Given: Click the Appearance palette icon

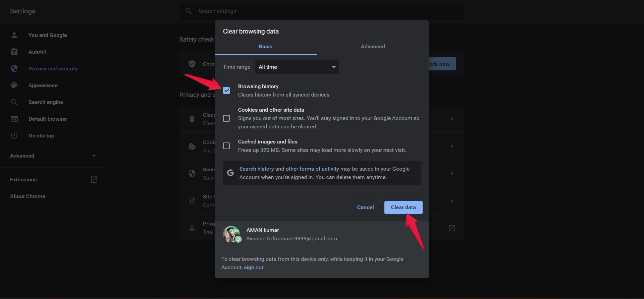Looking at the screenshot, I should tap(14, 85).
